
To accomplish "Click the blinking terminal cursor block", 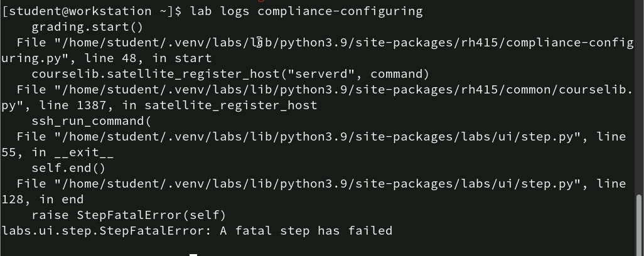I will 193,254.
